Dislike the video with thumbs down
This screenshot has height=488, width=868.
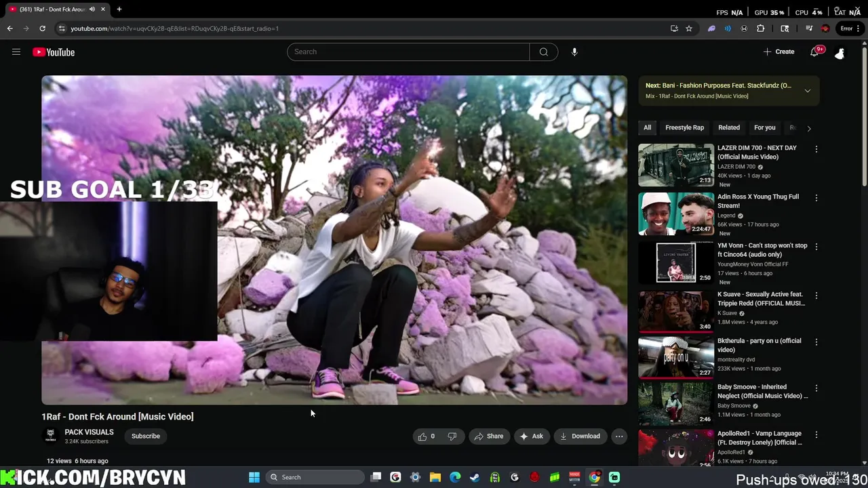(x=452, y=436)
